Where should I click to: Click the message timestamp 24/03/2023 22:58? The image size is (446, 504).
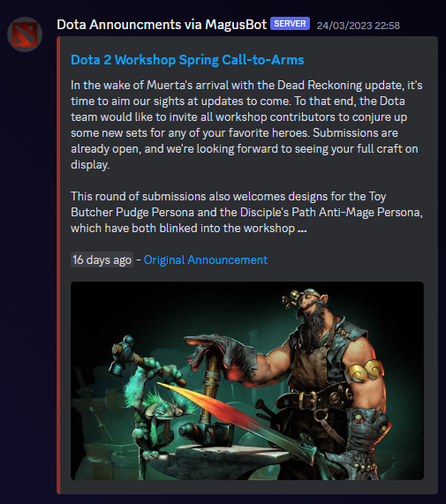(358, 26)
